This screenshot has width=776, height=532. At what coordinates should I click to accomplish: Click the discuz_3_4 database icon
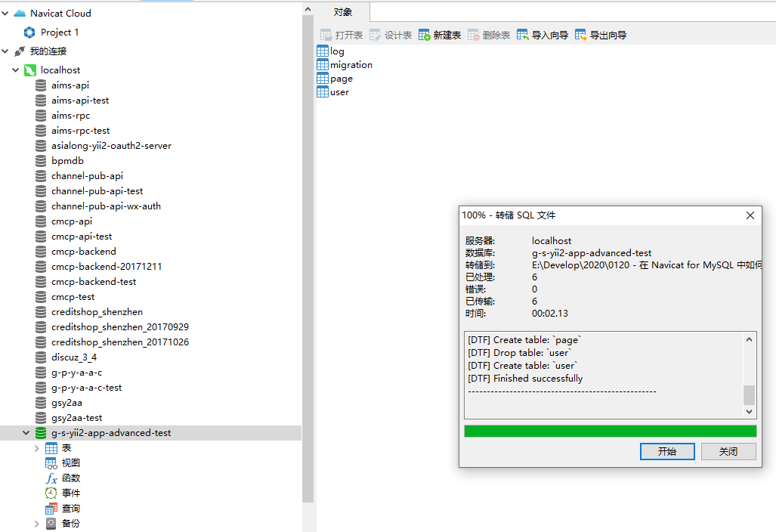pyautogui.click(x=41, y=357)
